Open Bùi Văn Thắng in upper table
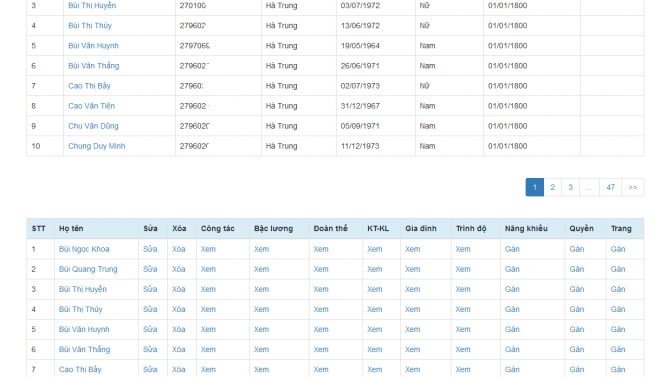This screenshot has width=670, height=377. [x=94, y=66]
